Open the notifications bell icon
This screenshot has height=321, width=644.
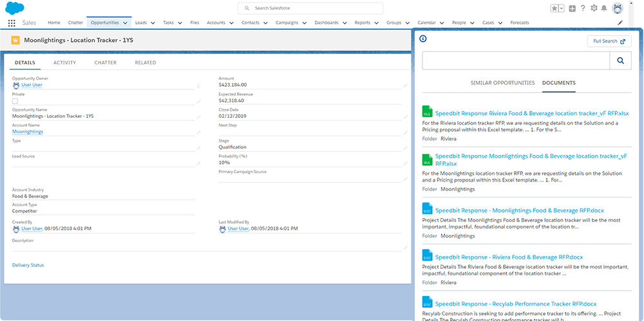click(x=604, y=8)
